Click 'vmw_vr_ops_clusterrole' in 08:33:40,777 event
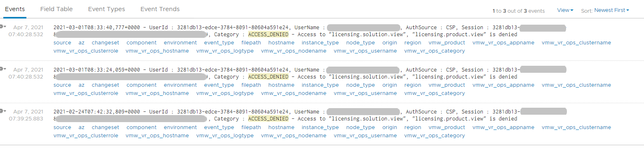 (86, 51)
